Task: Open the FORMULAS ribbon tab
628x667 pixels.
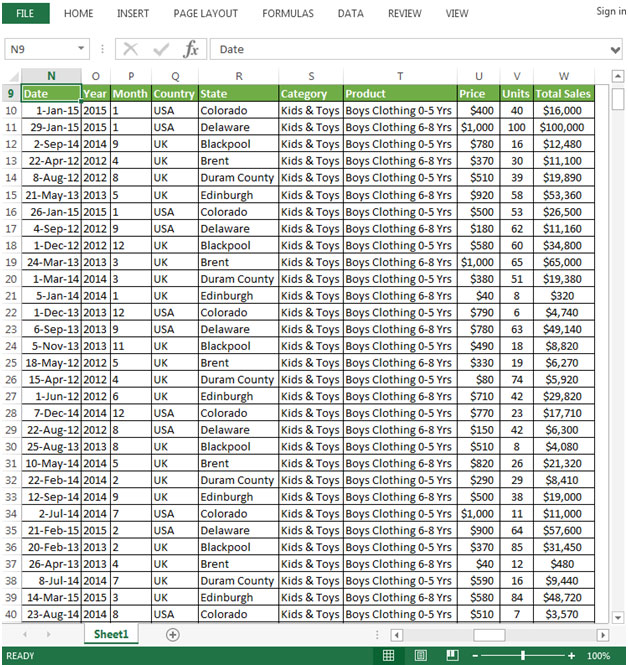Action: click(x=288, y=14)
